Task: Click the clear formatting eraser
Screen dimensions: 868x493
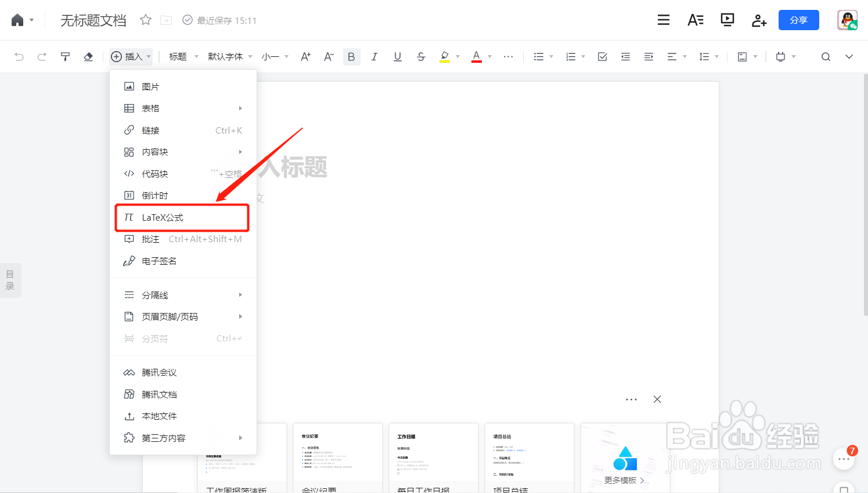Action: (x=88, y=56)
